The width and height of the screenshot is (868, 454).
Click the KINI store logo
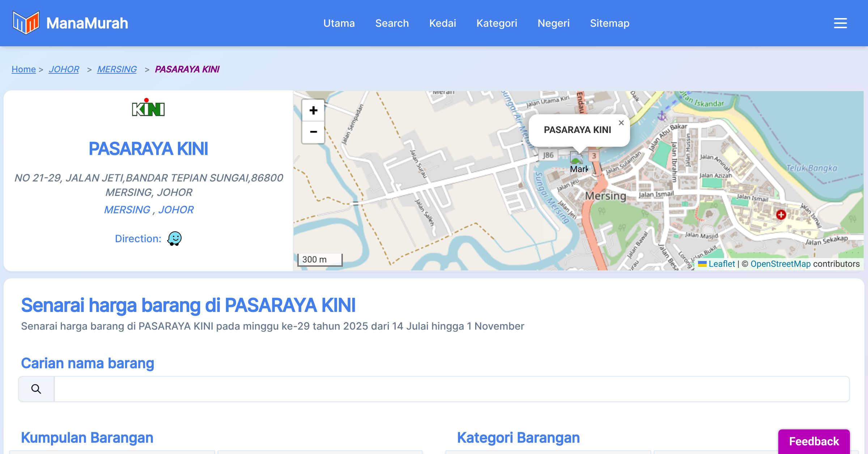coord(148,107)
